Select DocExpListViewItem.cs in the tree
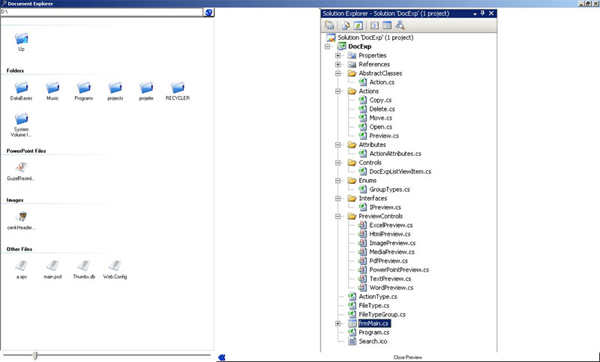600x362 pixels. coord(400,171)
